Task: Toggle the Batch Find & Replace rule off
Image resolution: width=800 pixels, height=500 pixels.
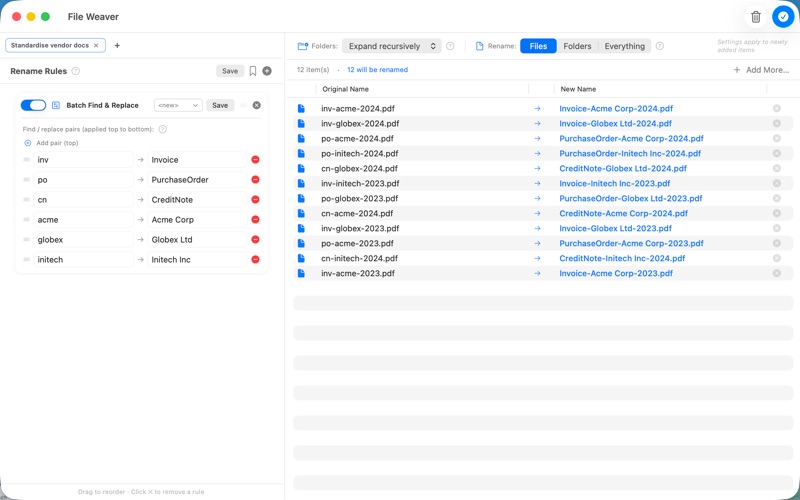Action: (33, 105)
